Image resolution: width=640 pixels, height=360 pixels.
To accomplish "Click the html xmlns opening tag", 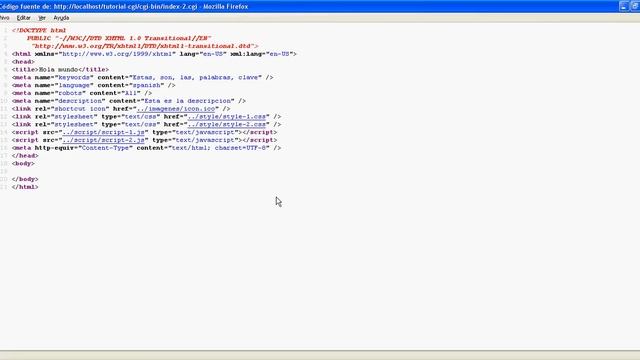I will pos(154,54).
